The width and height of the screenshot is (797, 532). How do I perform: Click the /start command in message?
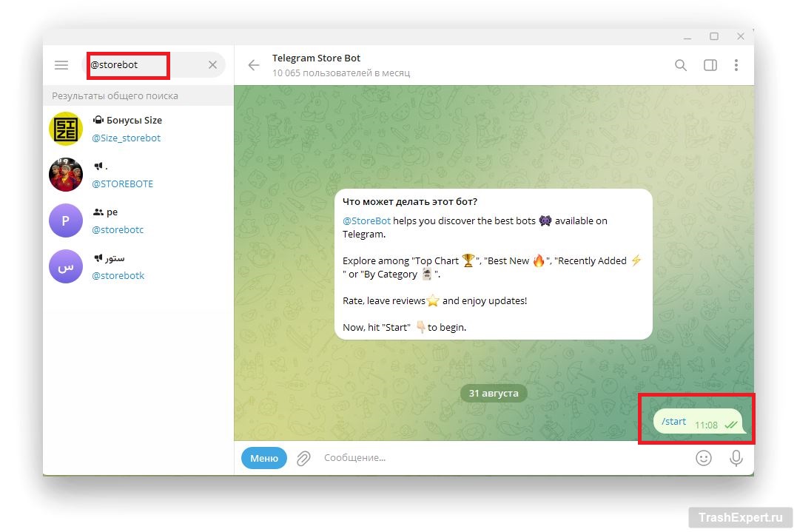[673, 422]
